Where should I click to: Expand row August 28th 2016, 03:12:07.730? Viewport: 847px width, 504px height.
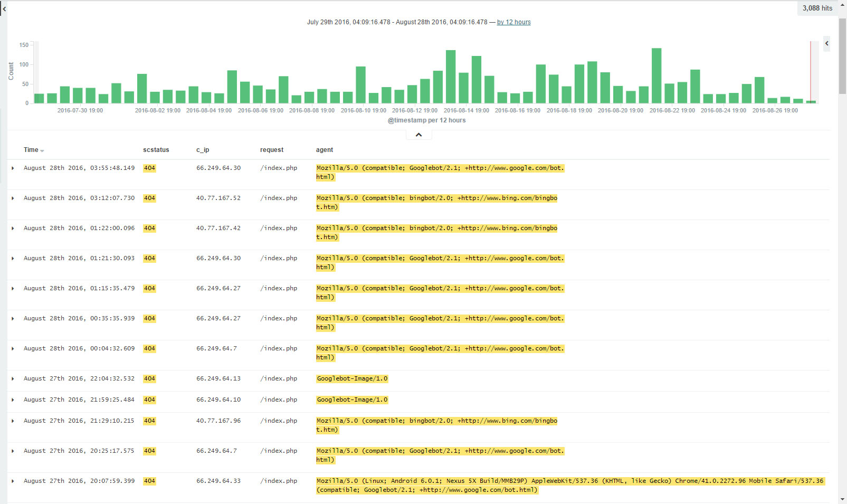(13, 198)
